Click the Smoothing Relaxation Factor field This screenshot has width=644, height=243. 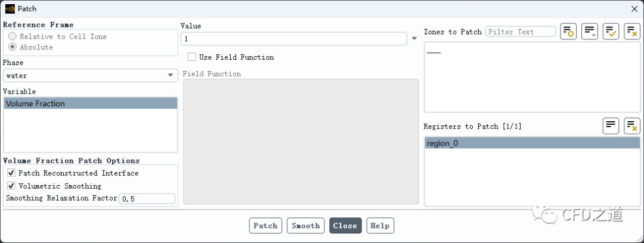click(x=147, y=199)
